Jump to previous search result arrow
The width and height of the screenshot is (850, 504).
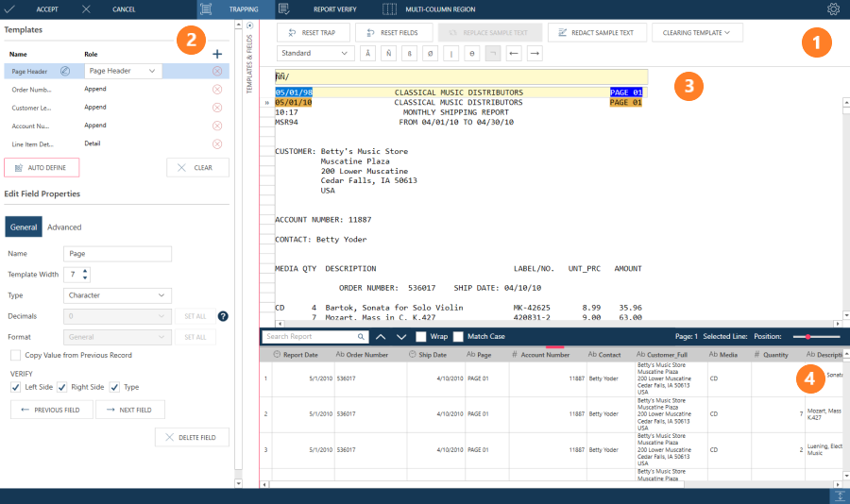(x=381, y=336)
